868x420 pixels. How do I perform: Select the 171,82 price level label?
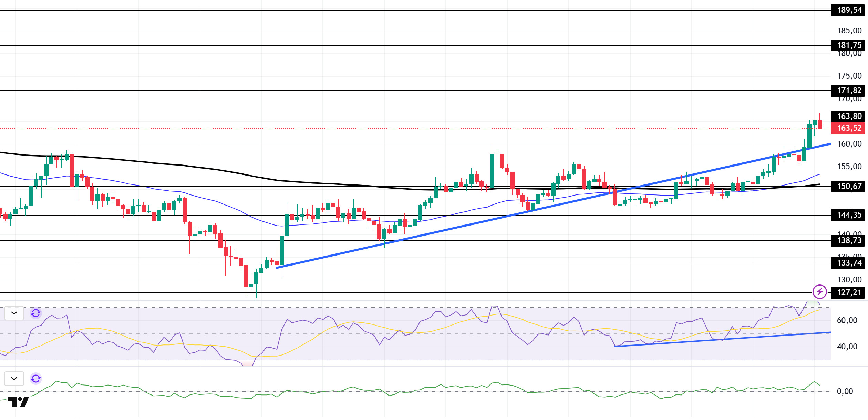[x=849, y=91]
